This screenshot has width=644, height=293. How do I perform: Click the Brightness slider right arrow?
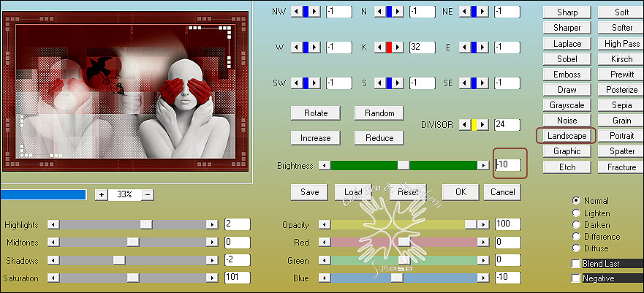483,166
